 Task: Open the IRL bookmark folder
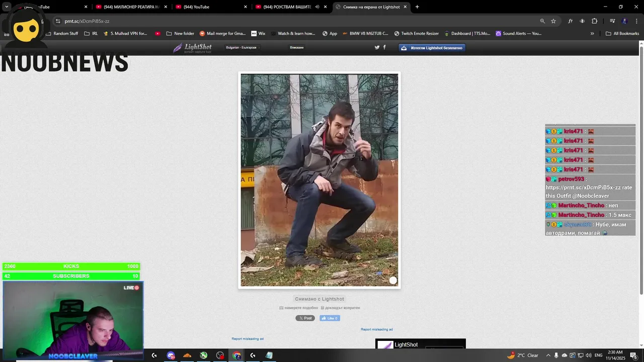[91, 34]
